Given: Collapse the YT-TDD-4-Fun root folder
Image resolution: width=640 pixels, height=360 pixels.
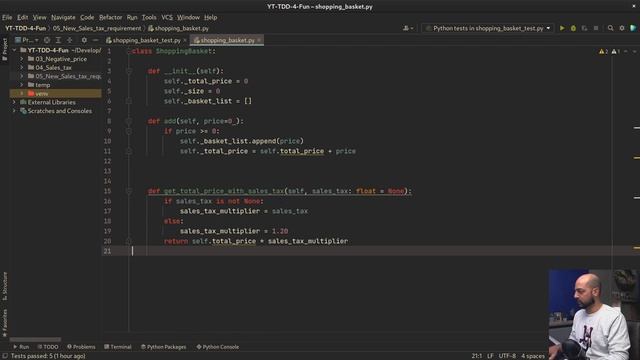Looking at the screenshot, I should (x=15, y=50).
